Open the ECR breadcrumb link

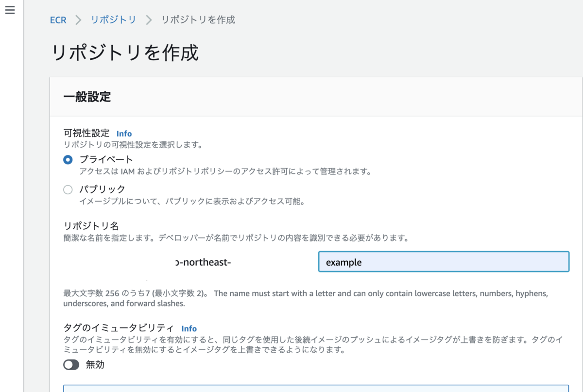(58, 20)
